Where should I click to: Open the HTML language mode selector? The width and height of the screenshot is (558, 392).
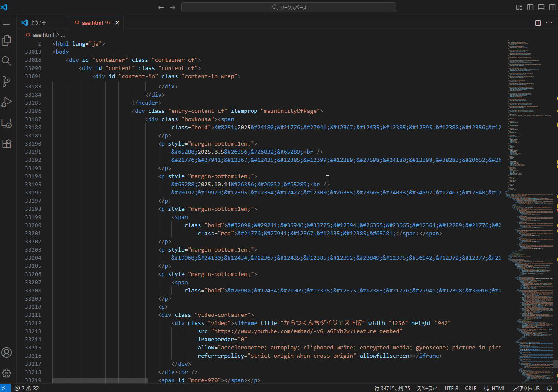494,388
